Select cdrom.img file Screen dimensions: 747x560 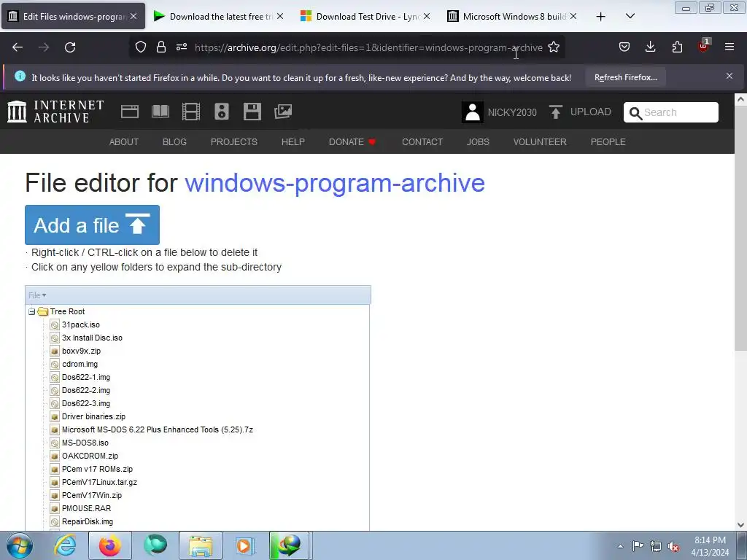point(80,364)
